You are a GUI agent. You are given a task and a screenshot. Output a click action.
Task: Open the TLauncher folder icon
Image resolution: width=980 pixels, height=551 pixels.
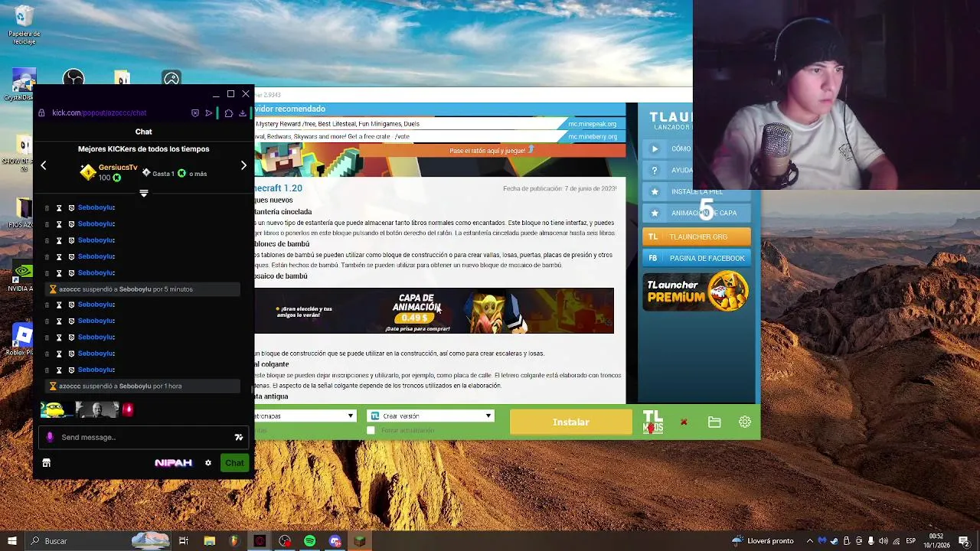[x=714, y=422]
